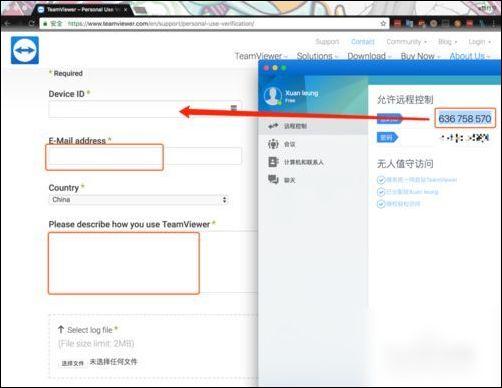Viewport: 502px width, 388px height.
Task: Bookmark the page with the star icon
Action: (383, 24)
